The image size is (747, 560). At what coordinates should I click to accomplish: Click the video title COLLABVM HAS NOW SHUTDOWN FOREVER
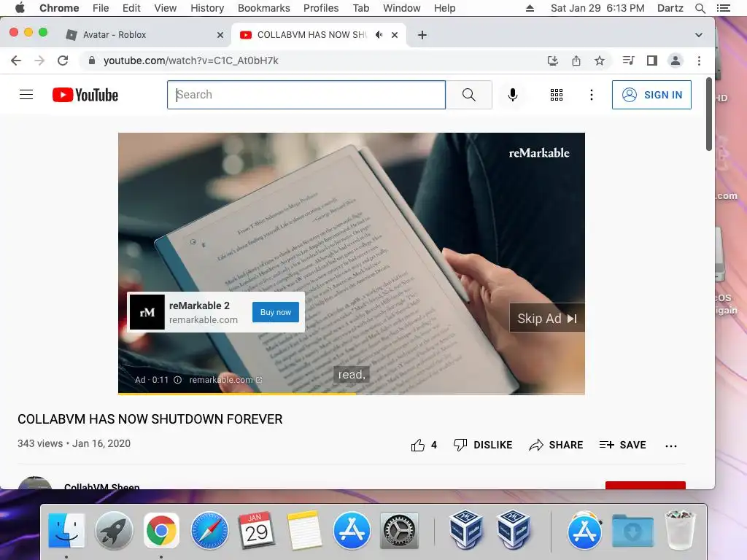(150, 419)
